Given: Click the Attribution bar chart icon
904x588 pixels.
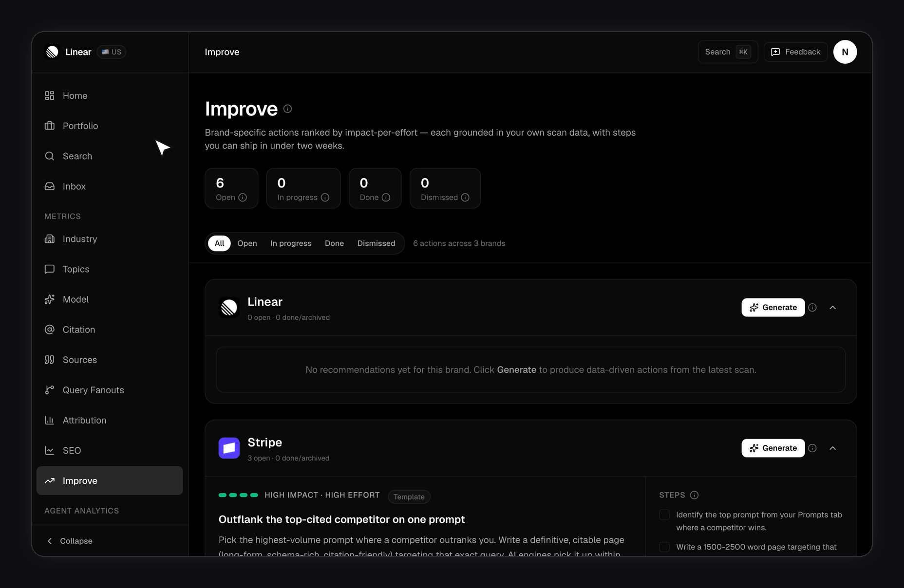Looking at the screenshot, I should (50, 420).
